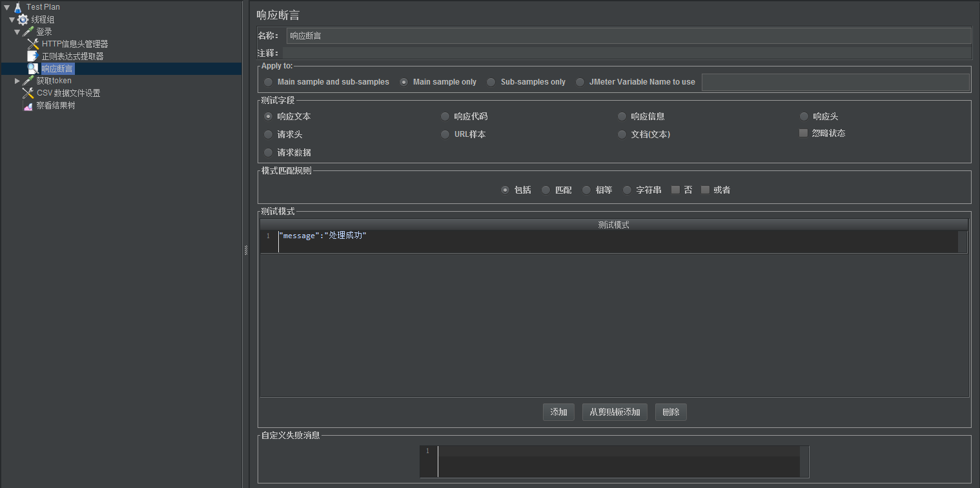
Task: Click the CSV 数据文件设置 tools icon
Action: click(x=28, y=93)
